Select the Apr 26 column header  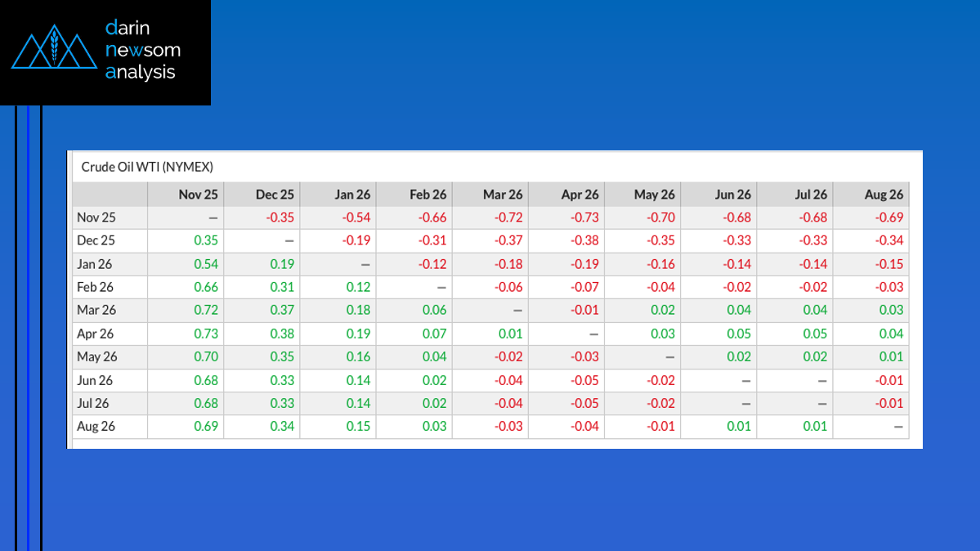pyautogui.click(x=579, y=195)
